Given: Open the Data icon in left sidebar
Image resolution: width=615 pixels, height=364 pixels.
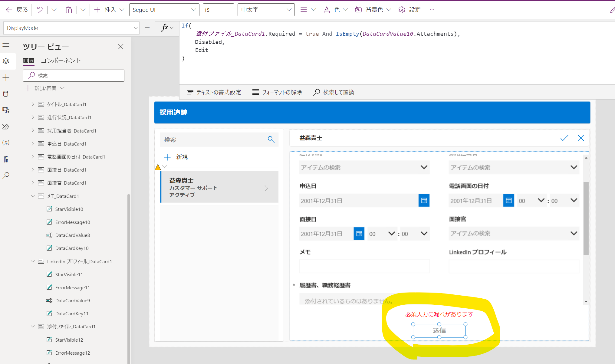Looking at the screenshot, I should tap(6, 94).
